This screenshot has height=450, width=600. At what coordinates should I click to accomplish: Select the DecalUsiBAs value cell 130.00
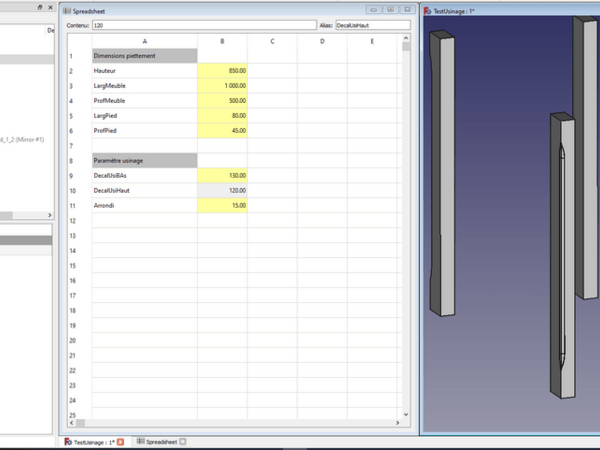[223, 175]
